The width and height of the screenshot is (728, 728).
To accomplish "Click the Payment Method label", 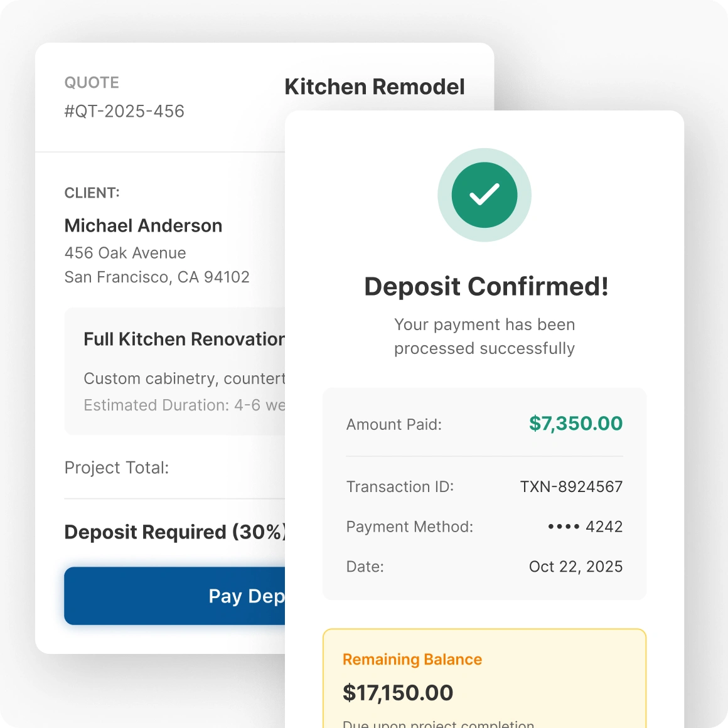I will click(410, 527).
